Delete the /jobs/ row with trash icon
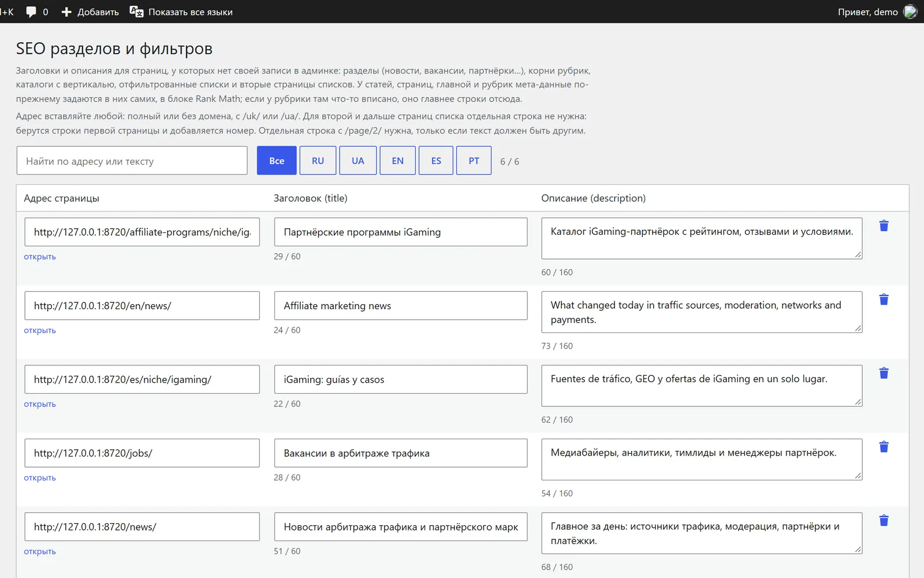 (x=884, y=447)
